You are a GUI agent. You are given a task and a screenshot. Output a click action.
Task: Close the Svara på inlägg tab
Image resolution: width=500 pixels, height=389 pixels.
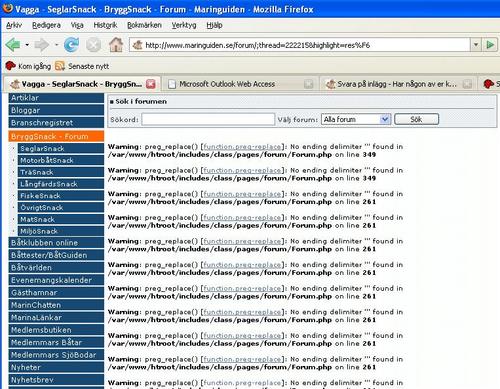click(467, 84)
